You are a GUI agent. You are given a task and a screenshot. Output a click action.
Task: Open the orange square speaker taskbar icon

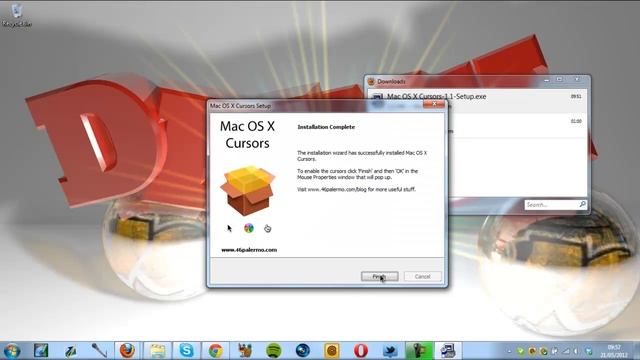(331, 351)
